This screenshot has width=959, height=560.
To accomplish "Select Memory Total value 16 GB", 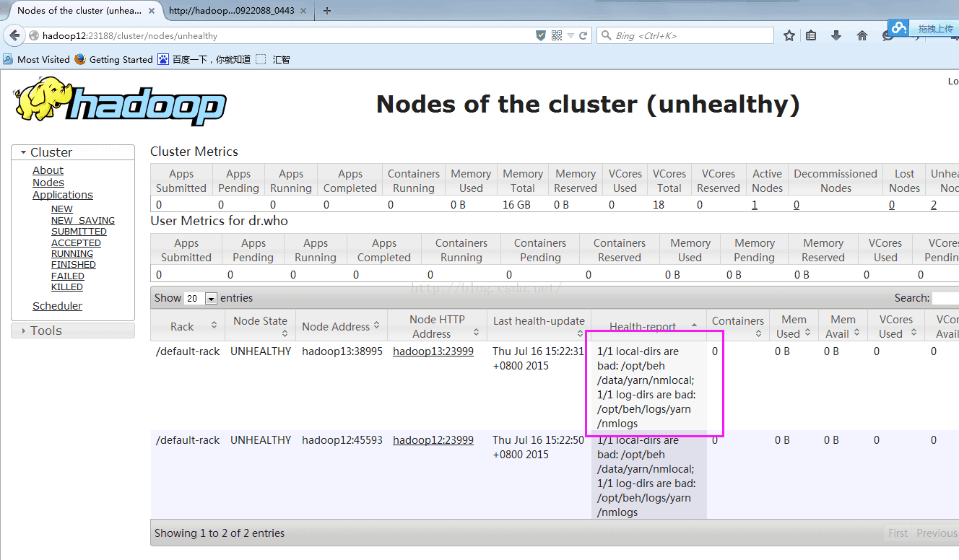I will pos(517,205).
